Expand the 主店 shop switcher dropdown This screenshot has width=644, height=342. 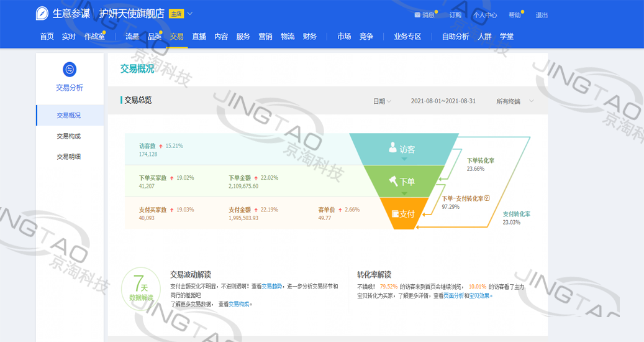[x=190, y=14]
